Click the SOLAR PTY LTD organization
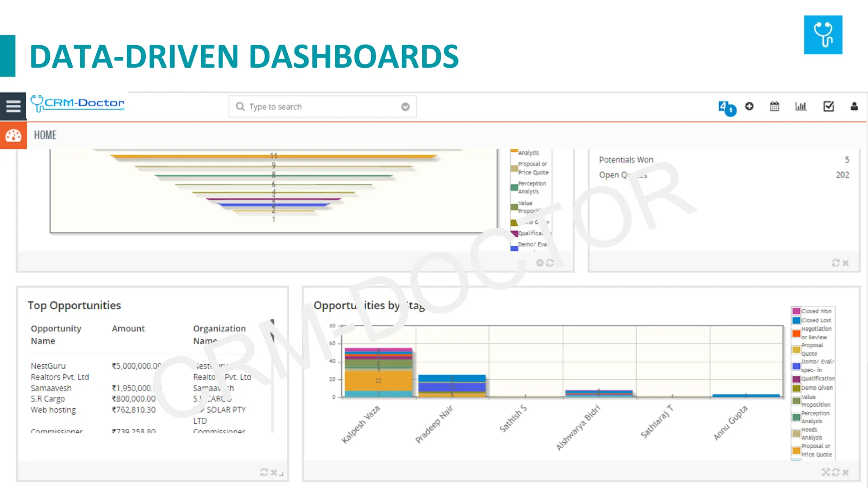The image size is (868, 488). point(220,415)
